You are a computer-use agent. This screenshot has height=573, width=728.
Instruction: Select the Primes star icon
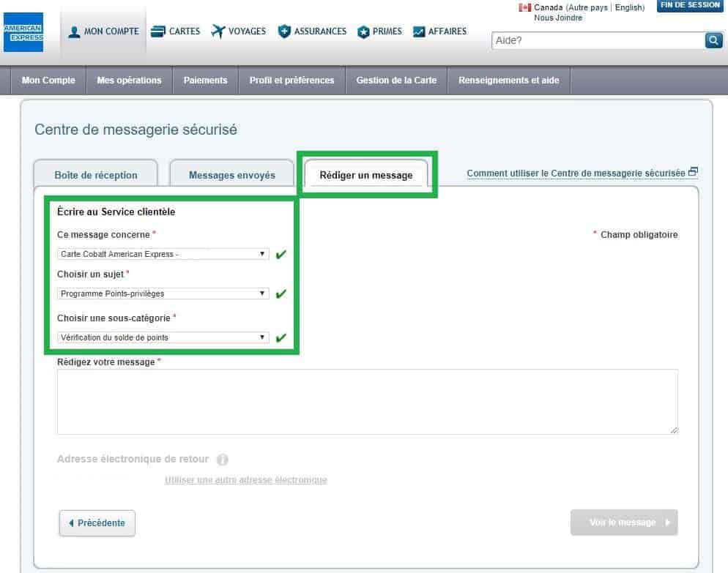pyautogui.click(x=363, y=32)
